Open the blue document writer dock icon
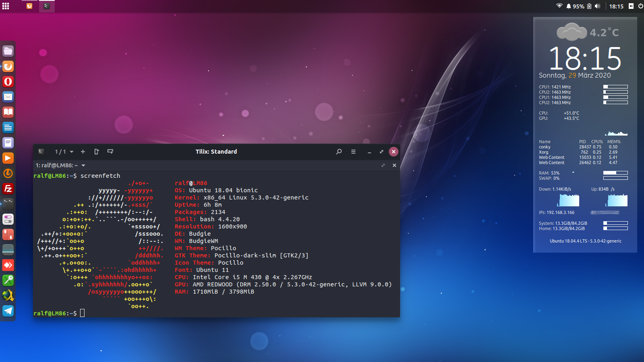Viewport: 644px width, 362px height. point(8,128)
